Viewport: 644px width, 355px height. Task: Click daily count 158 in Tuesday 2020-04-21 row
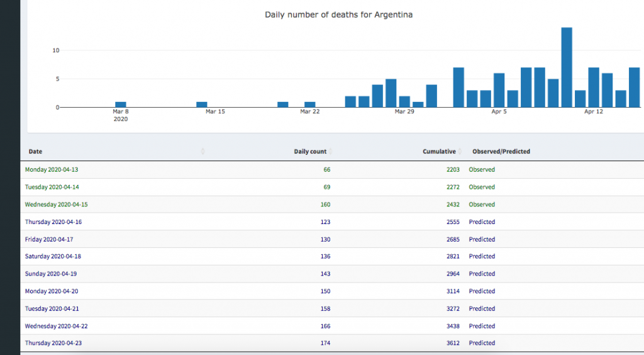[325, 309]
